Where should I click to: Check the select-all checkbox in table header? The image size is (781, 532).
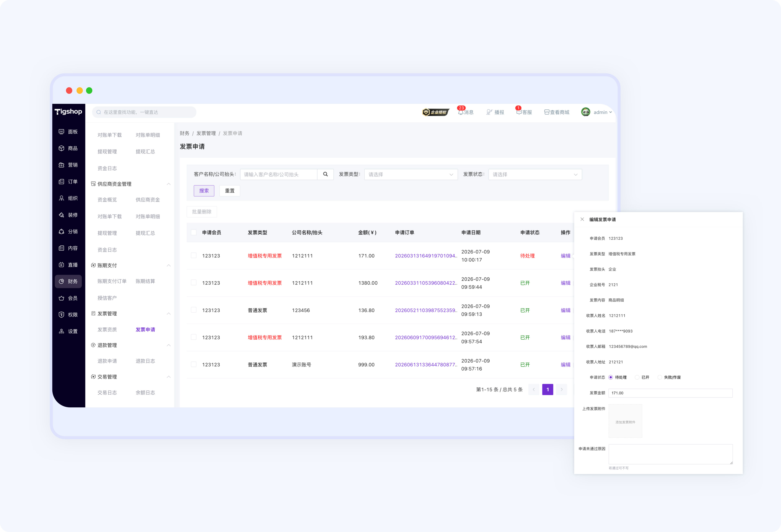click(x=194, y=233)
